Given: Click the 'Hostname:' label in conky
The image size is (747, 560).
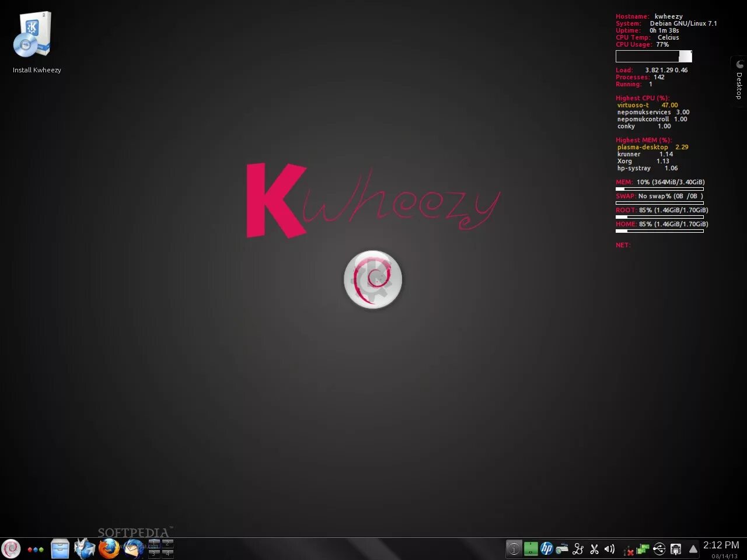Looking at the screenshot, I should click(x=632, y=16).
